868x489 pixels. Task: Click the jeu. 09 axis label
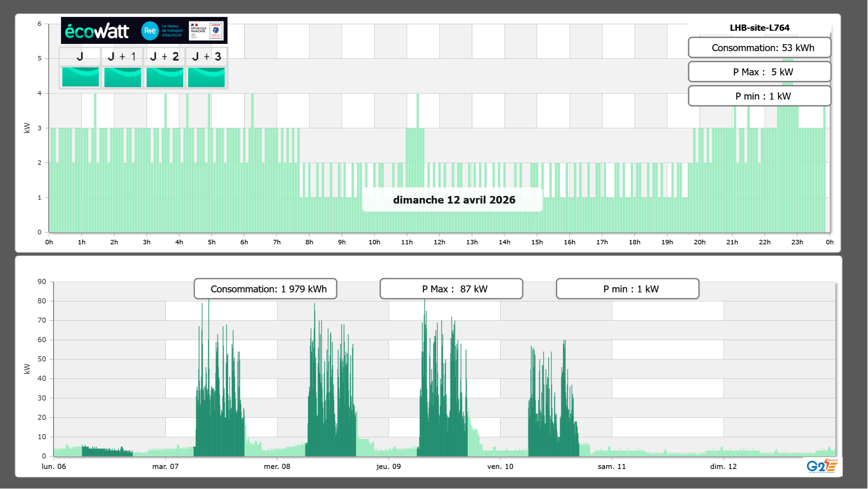pyautogui.click(x=389, y=467)
